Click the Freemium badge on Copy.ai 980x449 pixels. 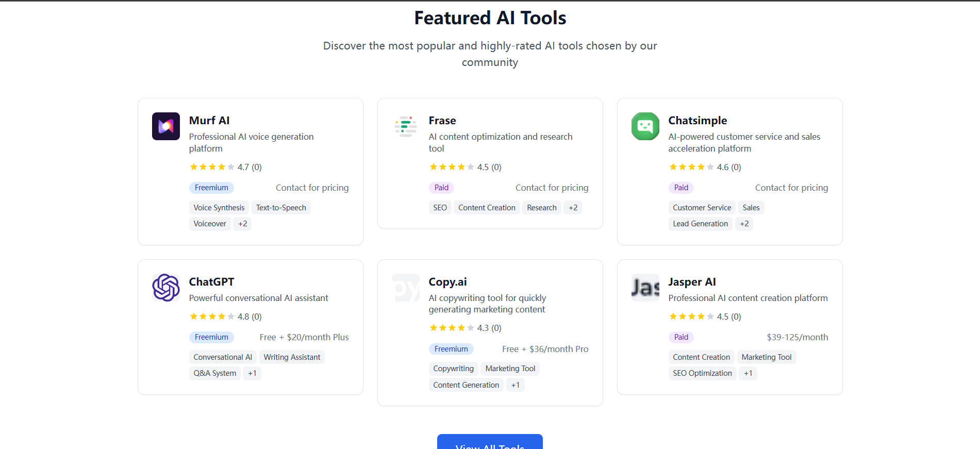pyautogui.click(x=451, y=349)
